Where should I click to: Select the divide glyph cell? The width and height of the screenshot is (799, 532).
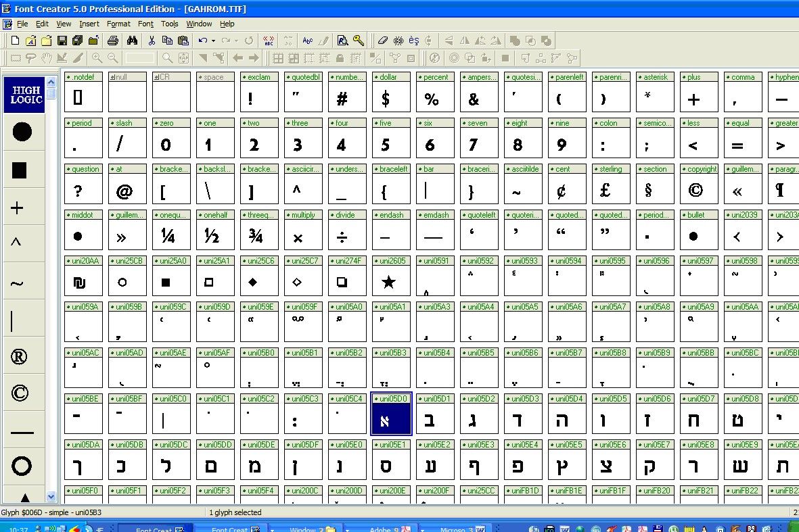tap(348, 230)
